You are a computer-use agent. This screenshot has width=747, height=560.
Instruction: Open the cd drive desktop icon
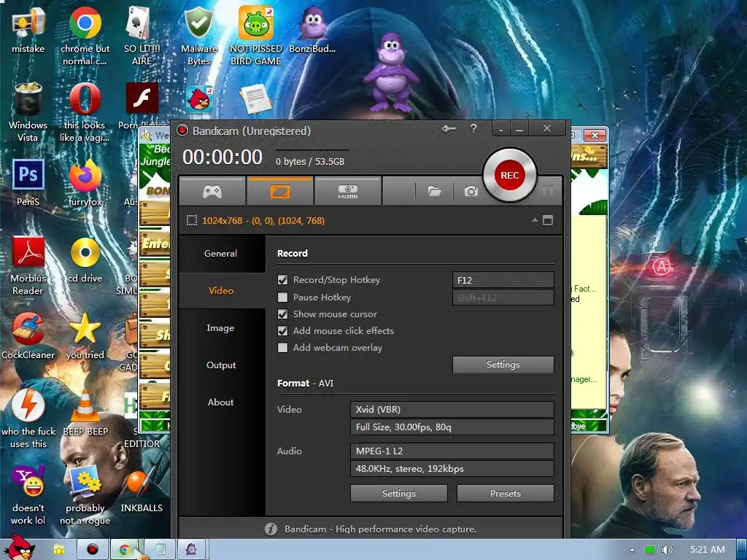point(85,260)
